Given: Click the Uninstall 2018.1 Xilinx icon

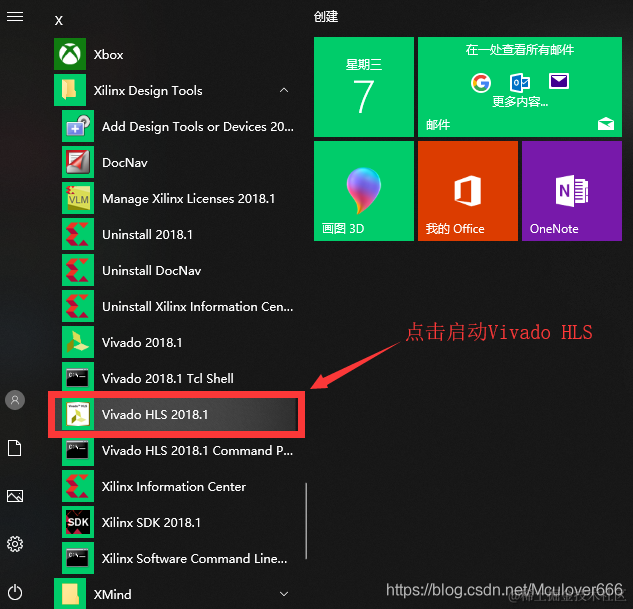Looking at the screenshot, I should click(x=78, y=234).
